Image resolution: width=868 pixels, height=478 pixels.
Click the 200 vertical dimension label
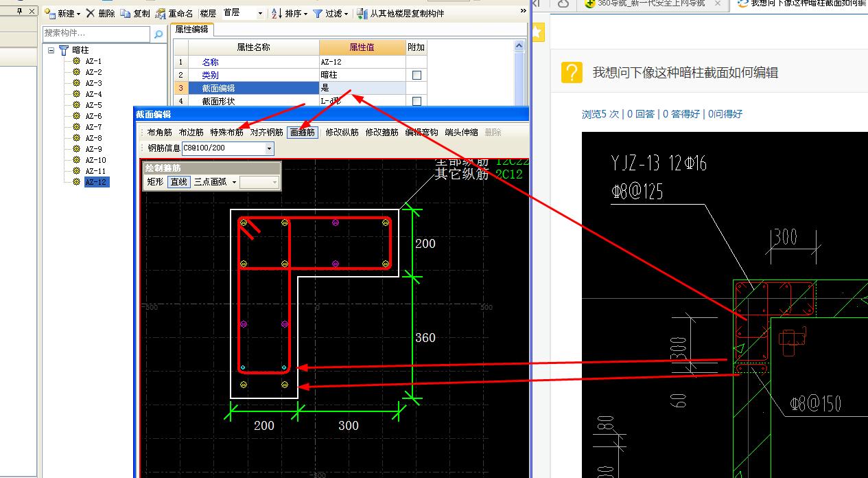coord(425,244)
